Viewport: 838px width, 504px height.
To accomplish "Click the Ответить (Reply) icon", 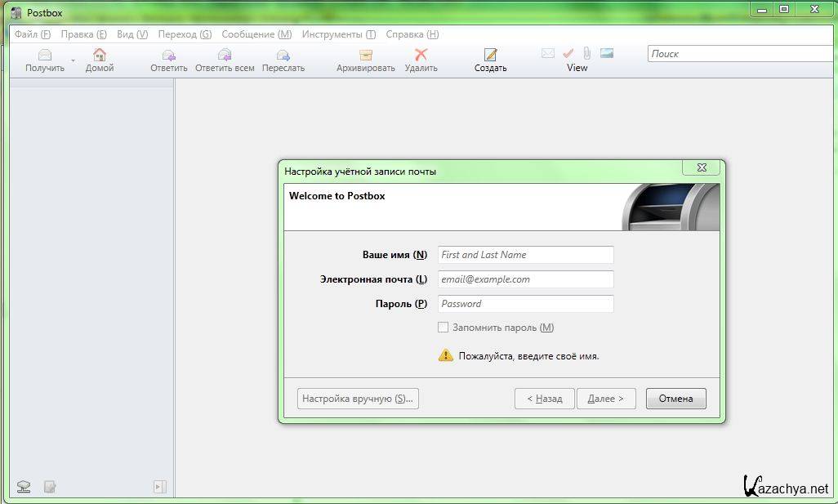I will coord(168,56).
